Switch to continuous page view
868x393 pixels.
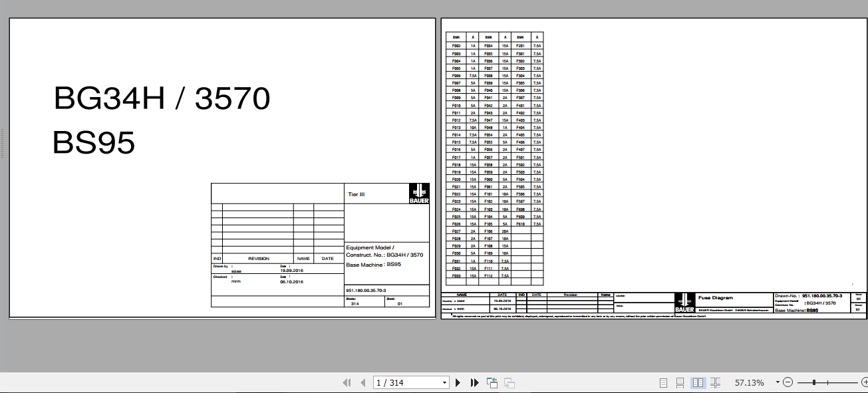click(x=680, y=382)
